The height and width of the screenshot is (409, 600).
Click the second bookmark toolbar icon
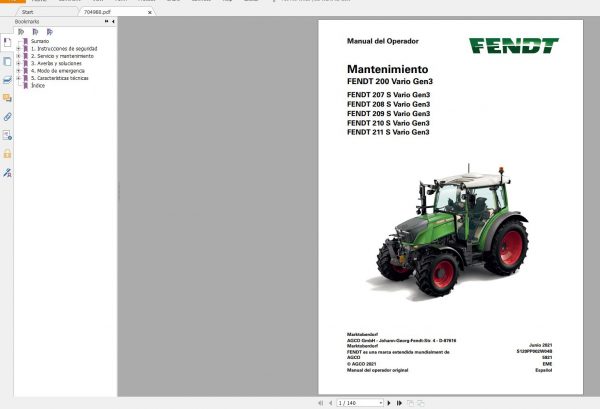(x=35, y=32)
